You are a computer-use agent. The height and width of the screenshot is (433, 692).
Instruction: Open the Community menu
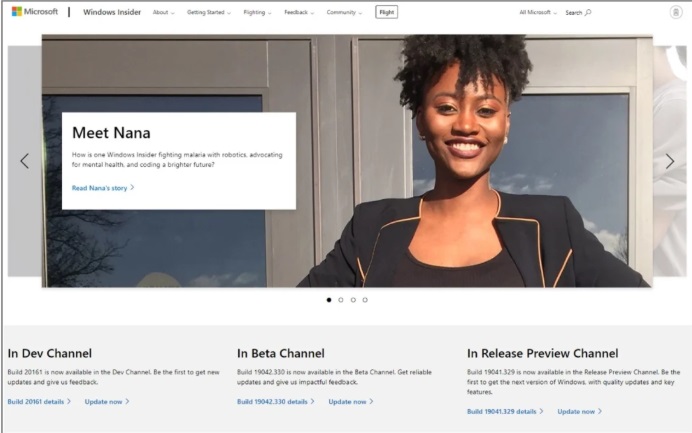[344, 13]
